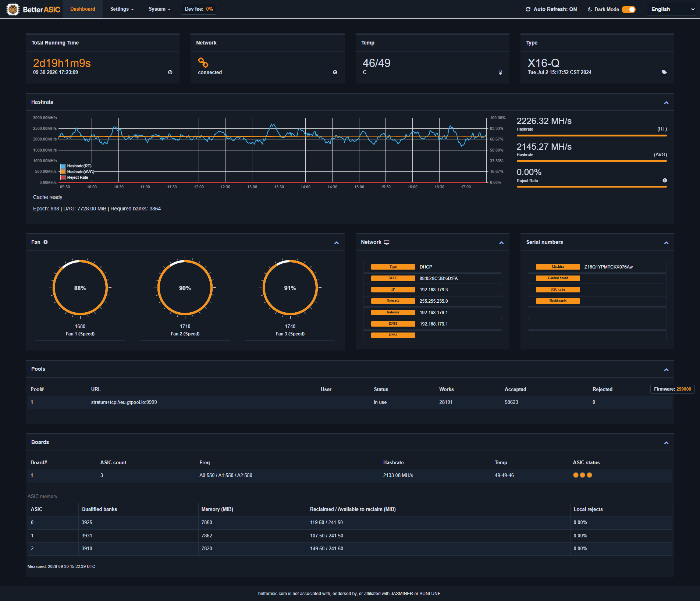Open the Settings menu
Screen dimensions: 700x601
click(x=122, y=9)
